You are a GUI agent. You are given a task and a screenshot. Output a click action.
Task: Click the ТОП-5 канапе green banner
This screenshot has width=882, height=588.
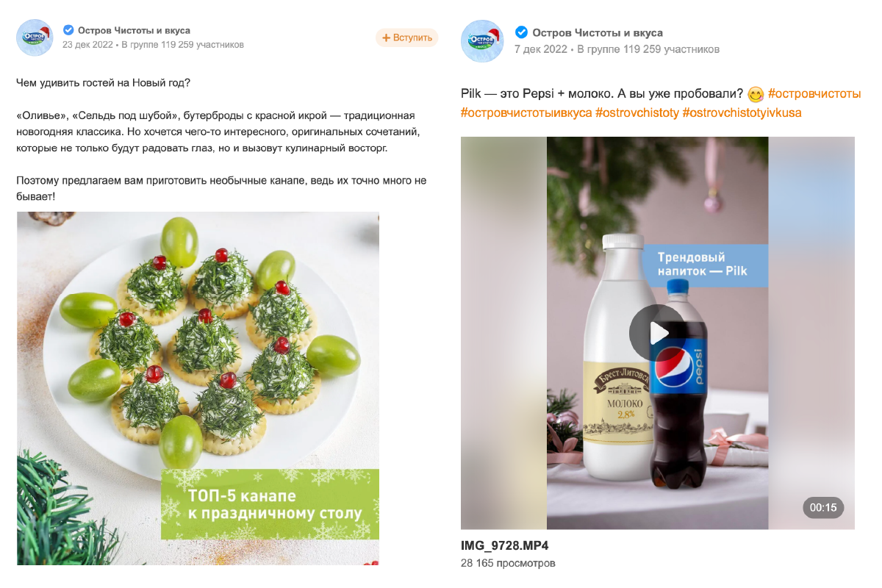[x=270, y=504]
